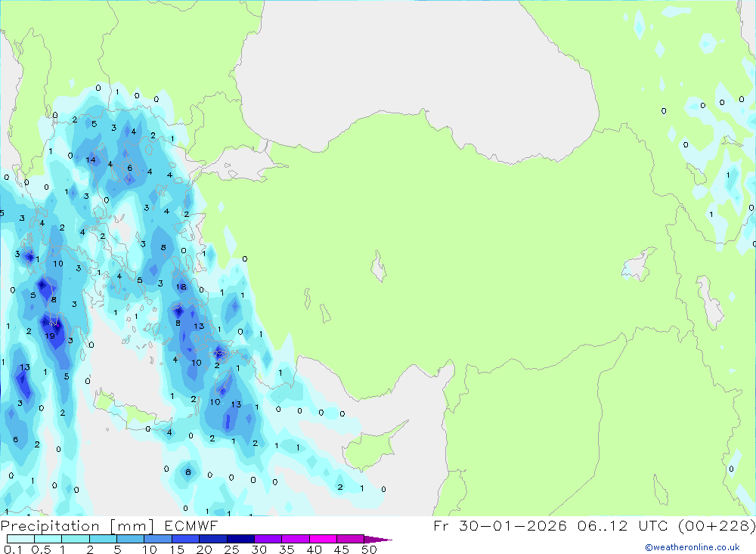Click the '35' legend scale label
This screenshot has height=554, width=756.
(287, 549)
